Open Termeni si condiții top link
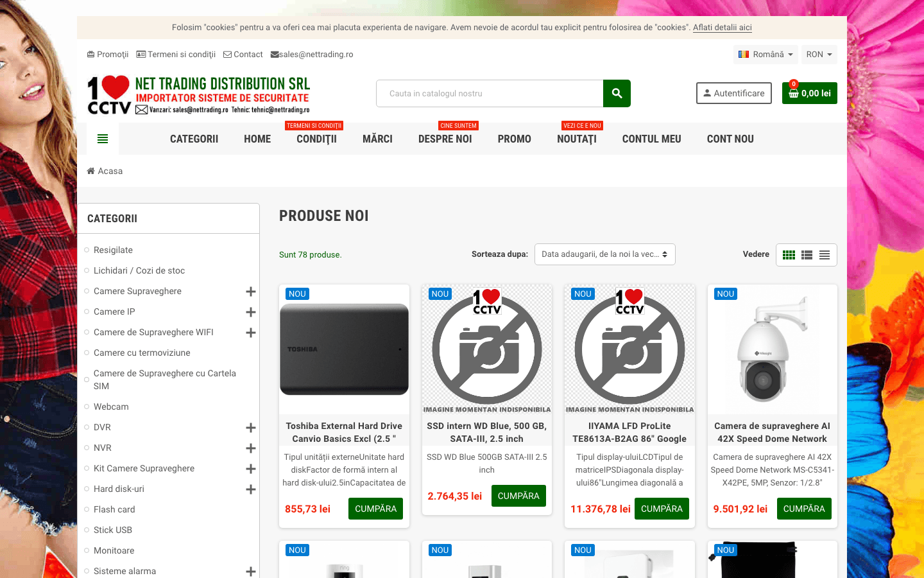 click(x=176, y=55)
